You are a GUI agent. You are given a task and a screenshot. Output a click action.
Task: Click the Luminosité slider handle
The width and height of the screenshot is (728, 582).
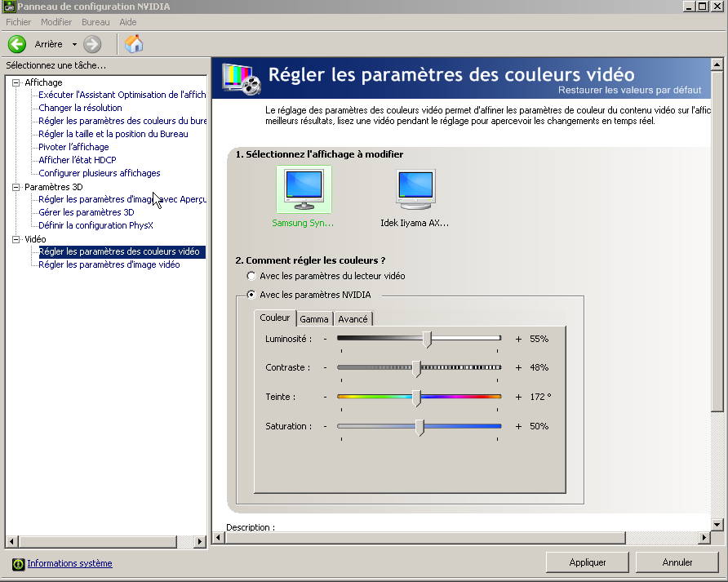pos(428,340)
